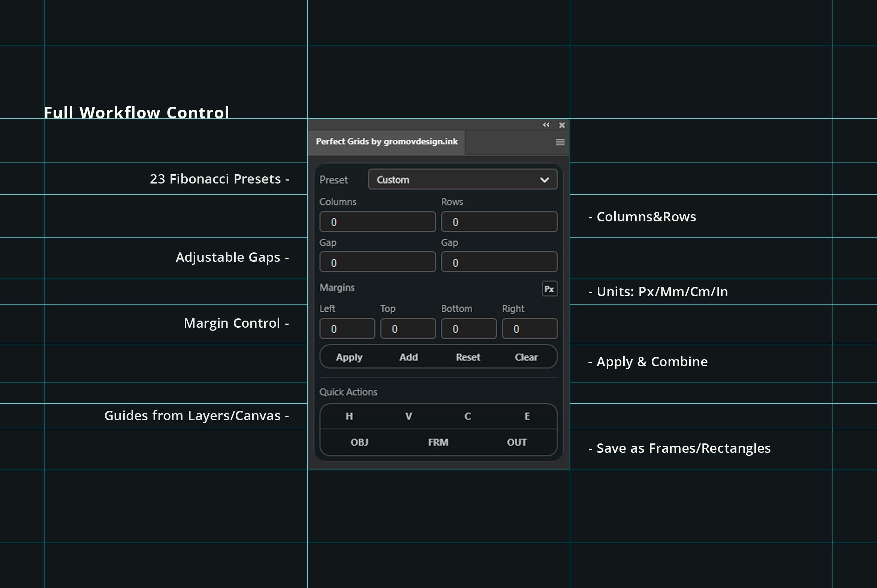The image size is (877, 588).
Task: Click the H quick action for horizontal guides
Action: pos(349,416)
